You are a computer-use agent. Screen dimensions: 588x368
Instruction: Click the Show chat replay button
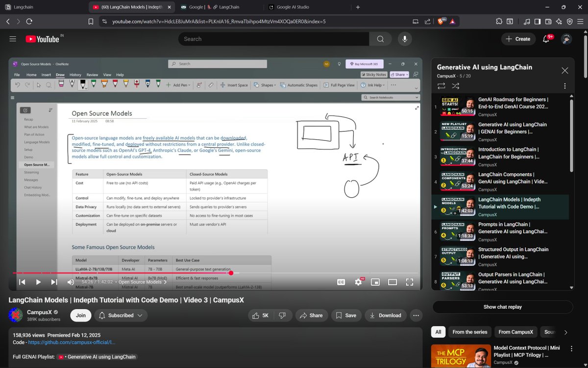tap(502, 307)
